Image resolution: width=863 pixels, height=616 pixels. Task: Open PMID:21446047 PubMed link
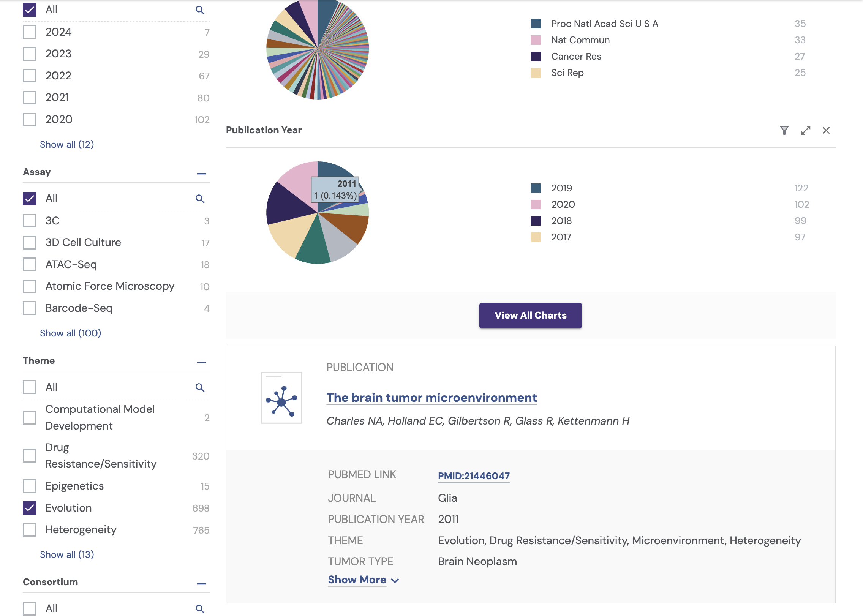click(x=474, y=476)
